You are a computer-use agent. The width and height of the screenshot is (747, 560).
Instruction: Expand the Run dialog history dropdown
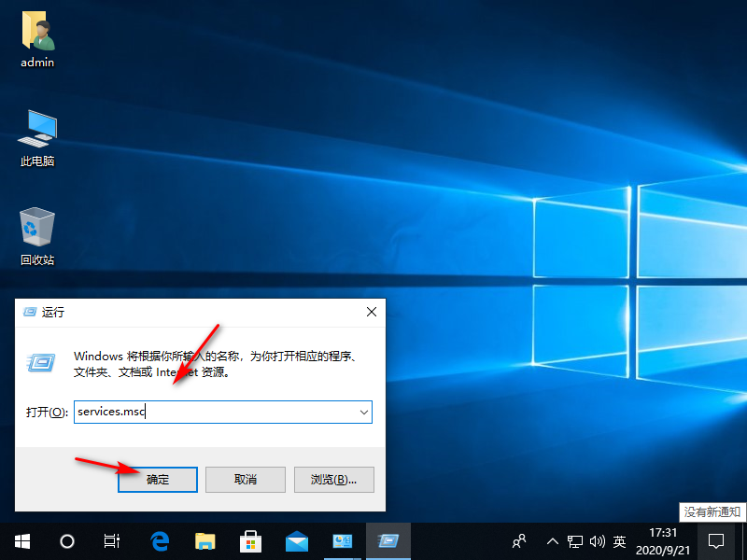click(x=364, y=412)
